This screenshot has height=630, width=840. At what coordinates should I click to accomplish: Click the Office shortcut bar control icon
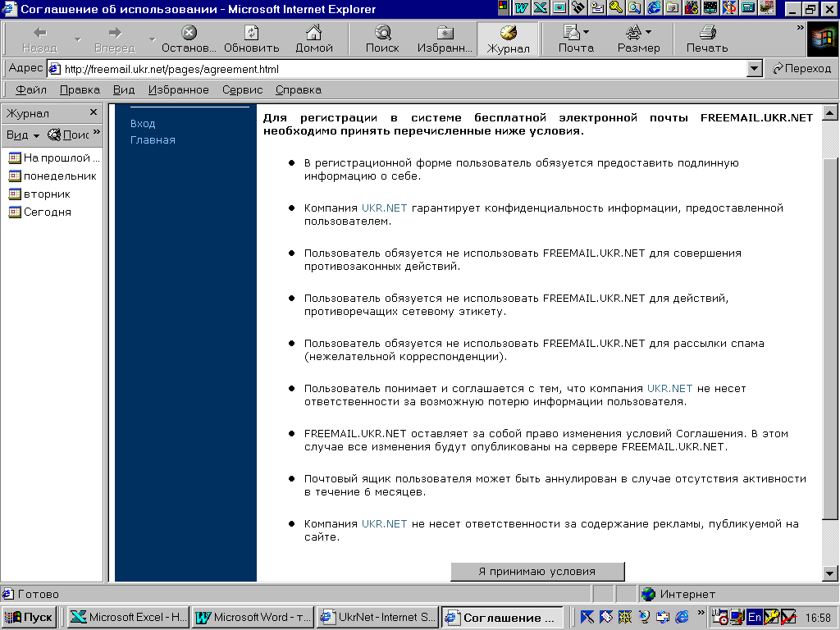click(503, 7)
